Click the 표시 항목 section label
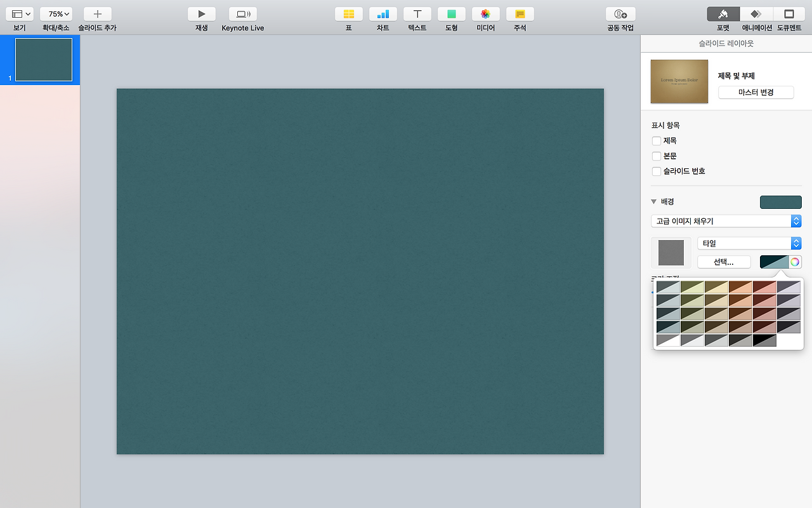 [665, 126]
